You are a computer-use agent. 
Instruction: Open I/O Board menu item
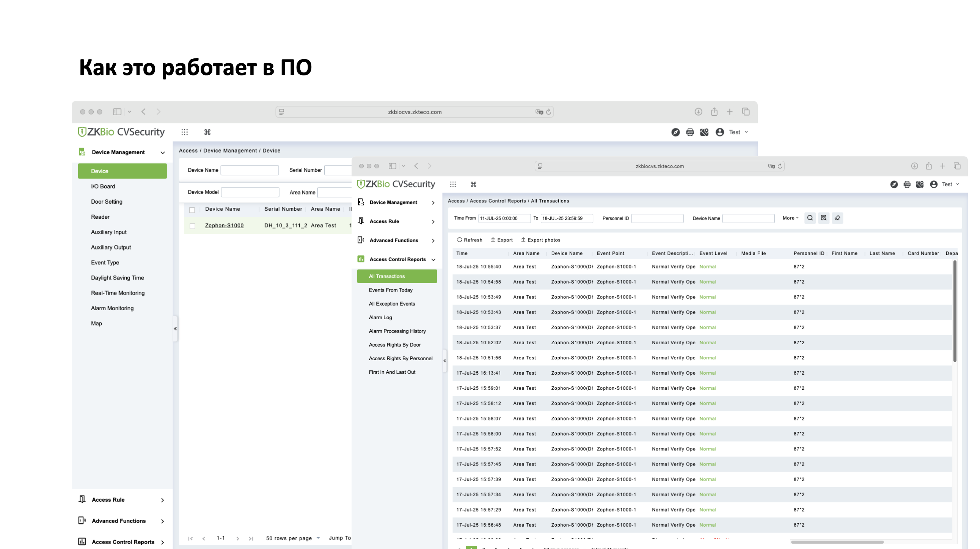tap(103, 186)
